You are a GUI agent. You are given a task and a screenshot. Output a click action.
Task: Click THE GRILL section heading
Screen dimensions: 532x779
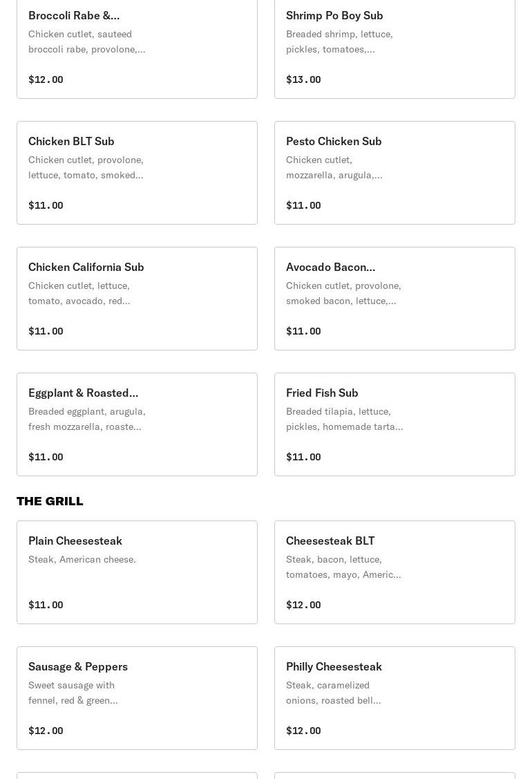click(x=50, y=501)
